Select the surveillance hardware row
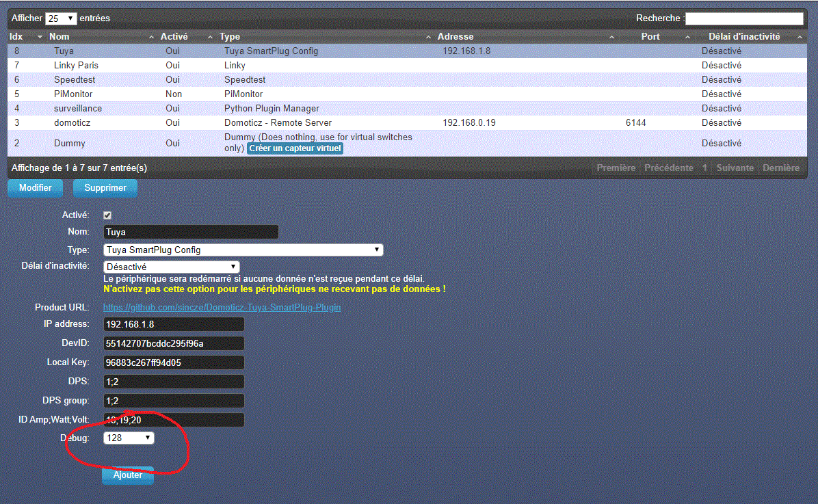 408,109
